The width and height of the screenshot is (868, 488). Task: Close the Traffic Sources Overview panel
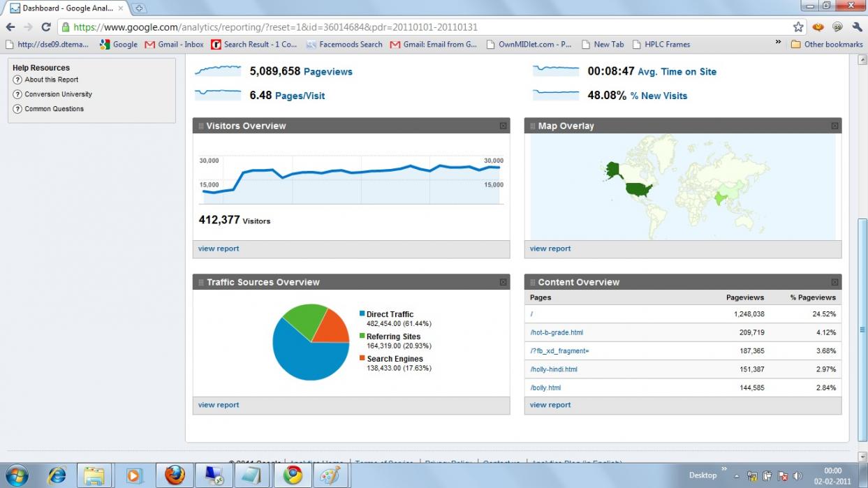pyautogui.click(x=503, y=283)
